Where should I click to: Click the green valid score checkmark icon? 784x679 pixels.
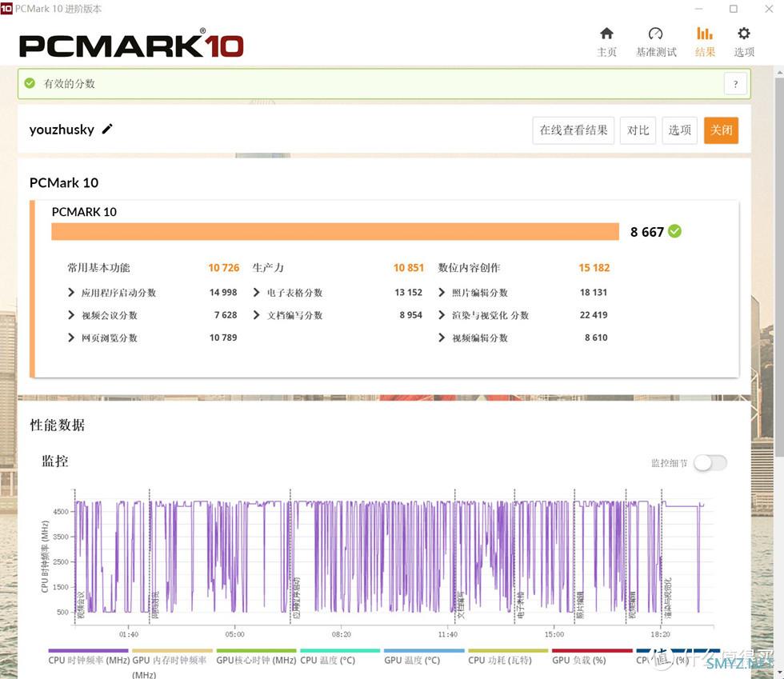[30, 83]
